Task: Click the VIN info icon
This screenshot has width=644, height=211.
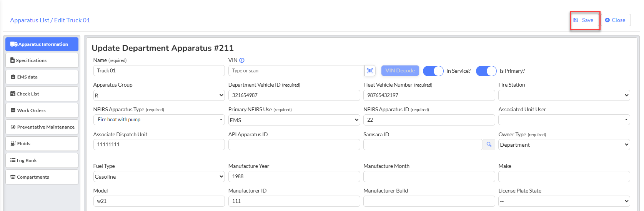Action: [242, 60]
